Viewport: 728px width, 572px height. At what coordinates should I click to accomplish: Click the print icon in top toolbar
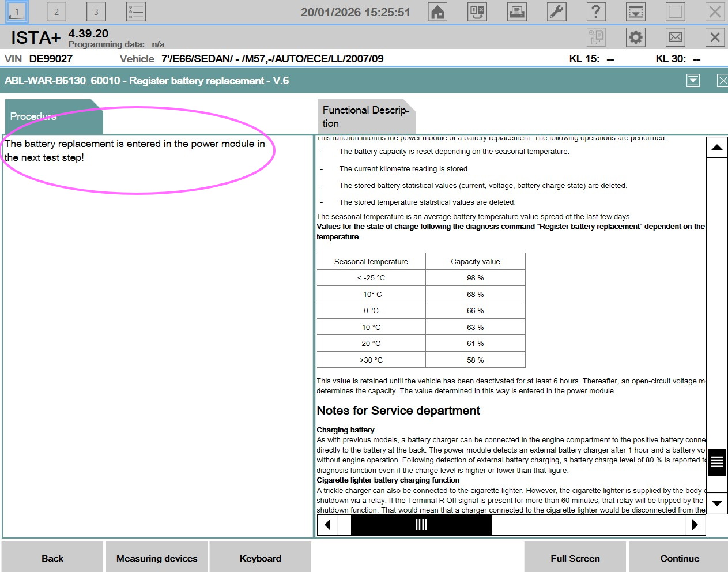pos(516,12)
